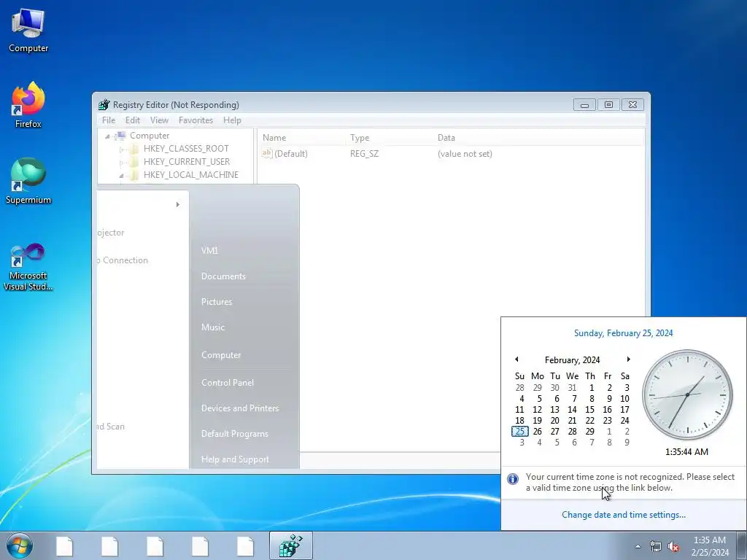
Task: Go to next month in calendar
Action: [x=628, y=359]
